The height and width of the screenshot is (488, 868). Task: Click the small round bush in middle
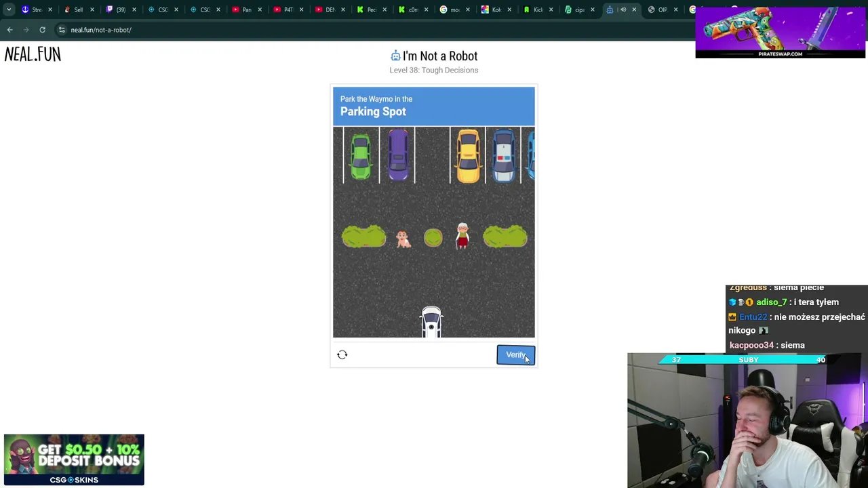[433, 237]
